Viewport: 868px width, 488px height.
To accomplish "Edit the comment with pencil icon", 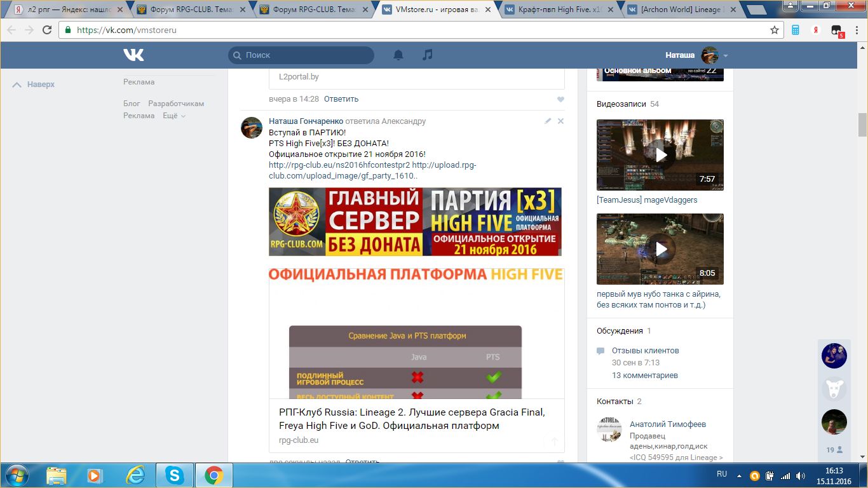I will 548,121.
